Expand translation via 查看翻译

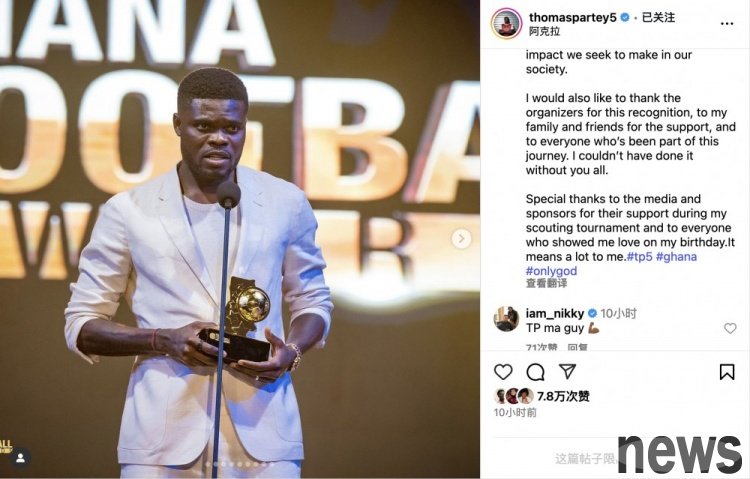(546, 283)
